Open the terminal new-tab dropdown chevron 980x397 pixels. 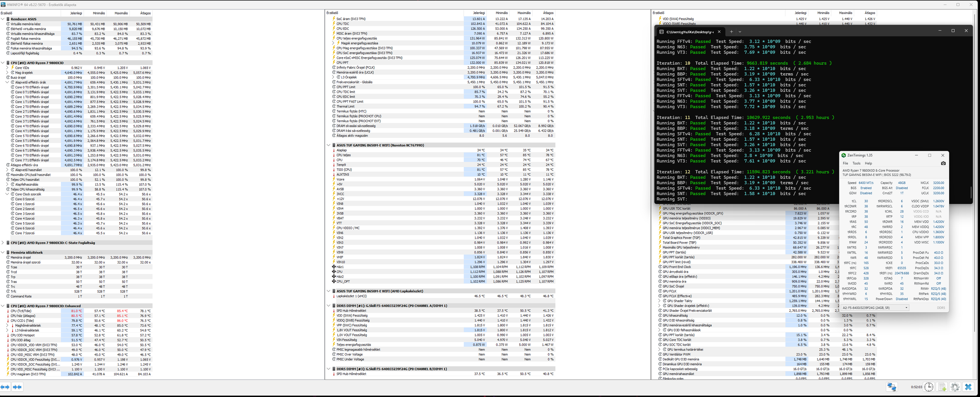pyautogui.click(x=740, y=32)
